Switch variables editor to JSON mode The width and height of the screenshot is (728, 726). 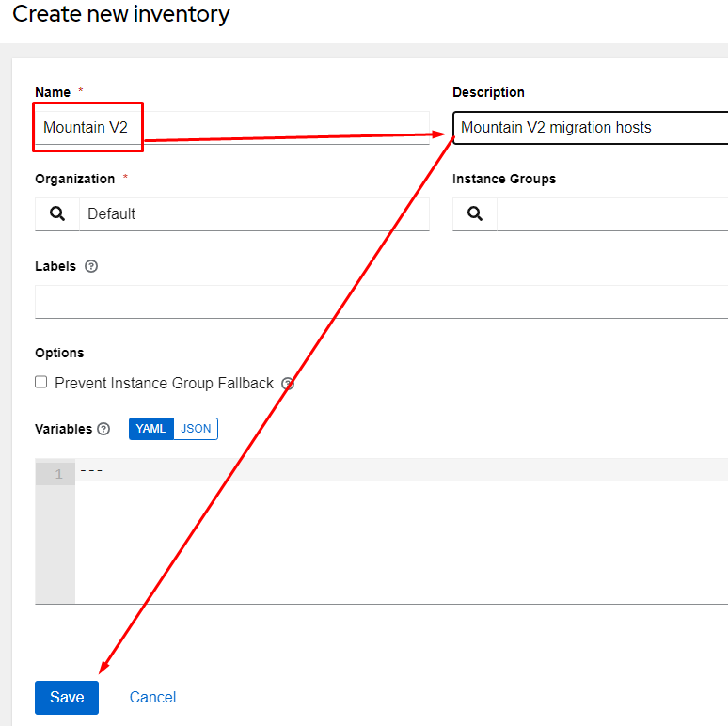(196, 429)
